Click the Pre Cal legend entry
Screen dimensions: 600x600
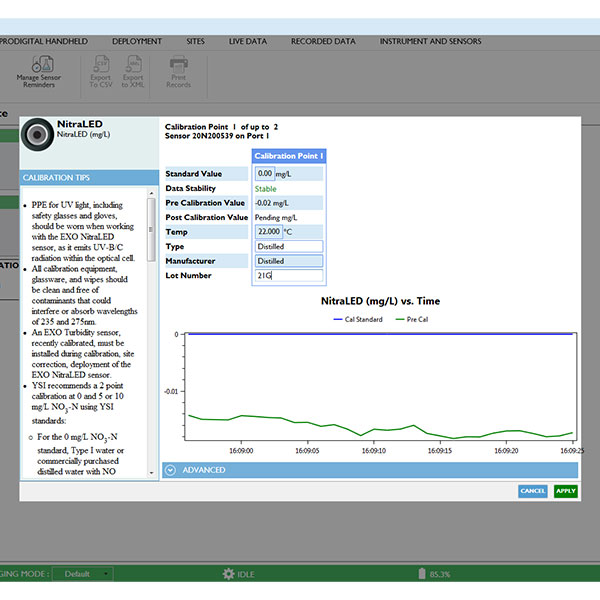pyautogui.click(x=412, y=320)
